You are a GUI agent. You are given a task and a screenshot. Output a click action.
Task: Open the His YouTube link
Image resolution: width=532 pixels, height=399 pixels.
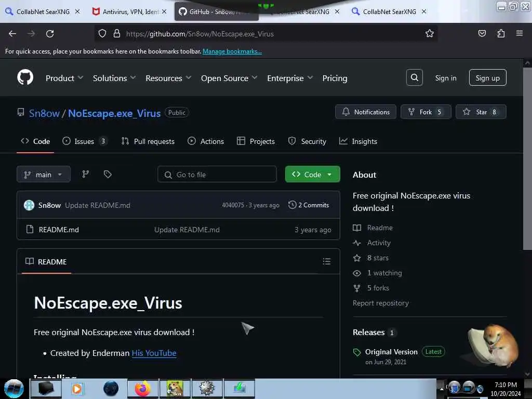pyautogui.click(x=154, y=353)
